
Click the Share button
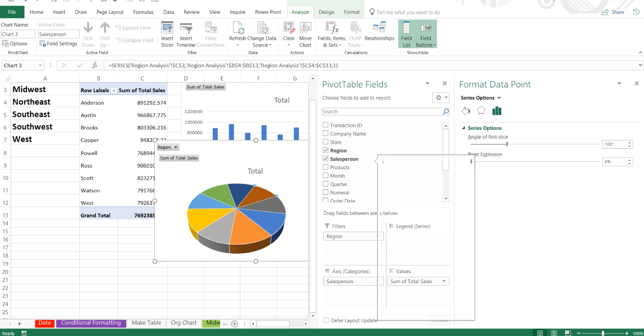(x=613, y=12)
